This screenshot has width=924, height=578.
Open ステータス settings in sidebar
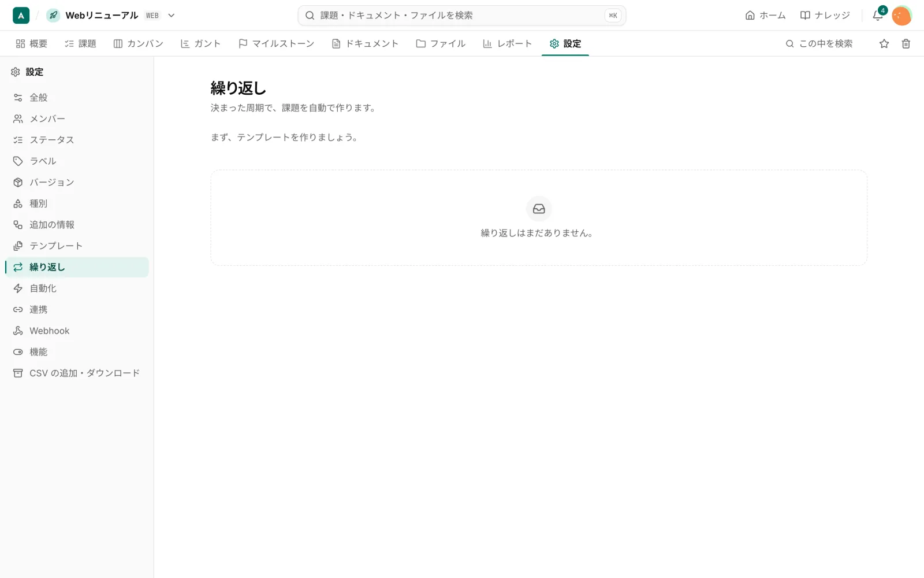click(77, 140)
